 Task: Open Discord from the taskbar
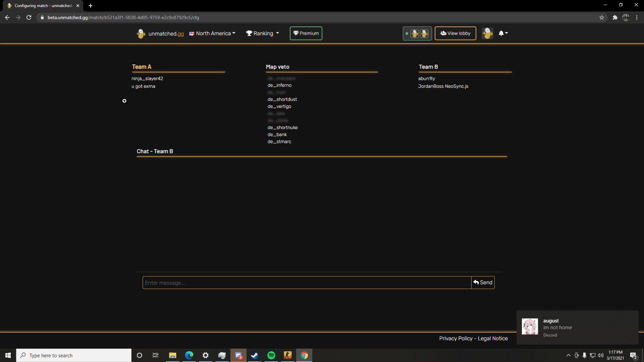tap(238, 355)
